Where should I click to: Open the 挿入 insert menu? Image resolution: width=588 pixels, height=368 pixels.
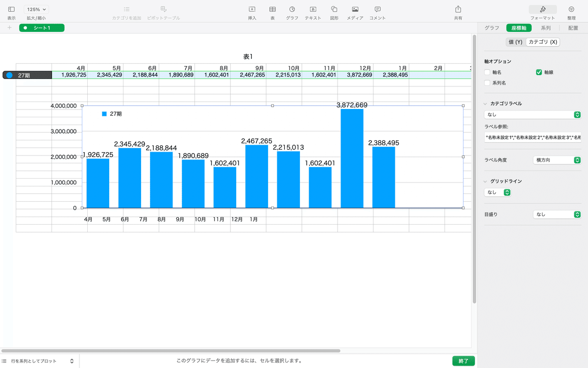coord(252,9)
